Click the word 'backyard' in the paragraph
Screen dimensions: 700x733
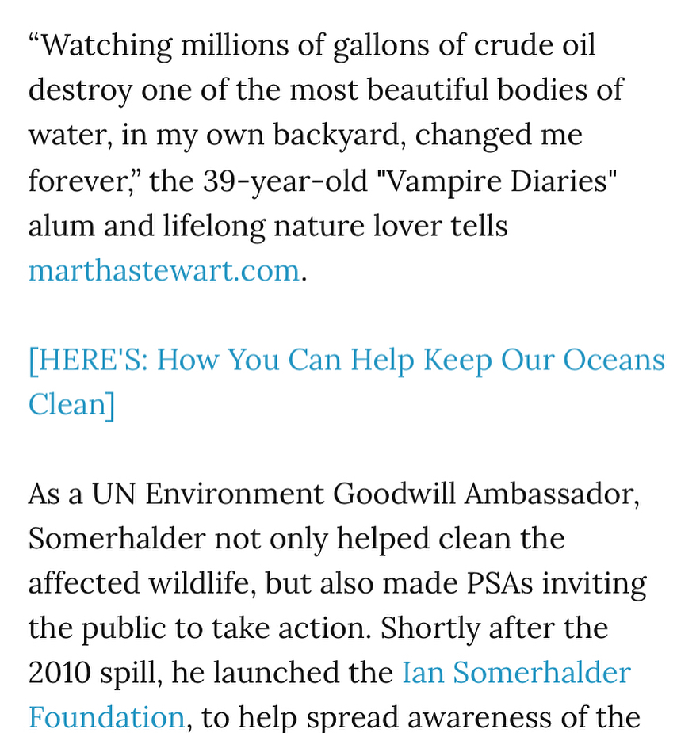coord(336,136)
